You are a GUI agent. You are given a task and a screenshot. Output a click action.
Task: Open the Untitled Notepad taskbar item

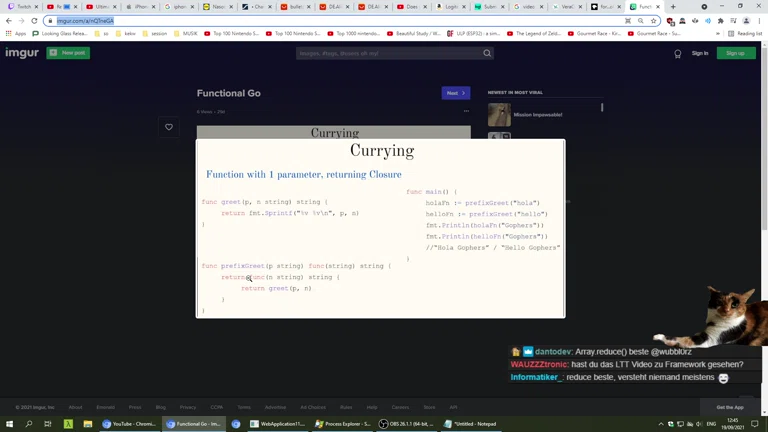point(474,424)
